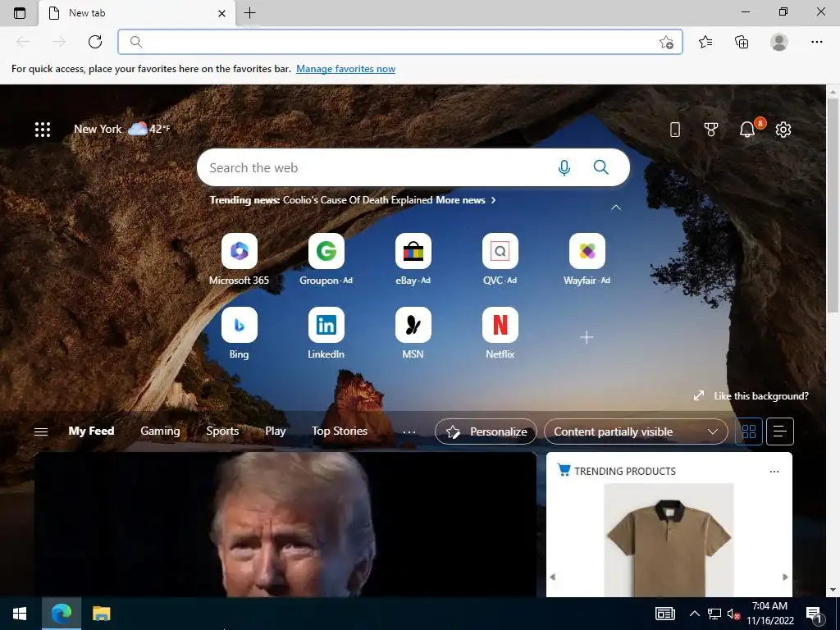Open Settings and more ellipsis menu
This screenshot has height=630, width=840.
pyautogui.click(x=816, y=42)
